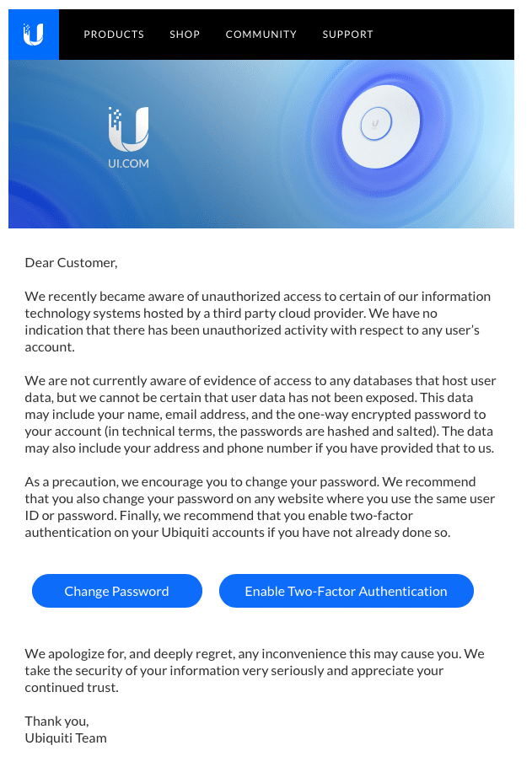Open the PRODUCTS menu
The height and width of the screenshot is (767, 532).
114,35
